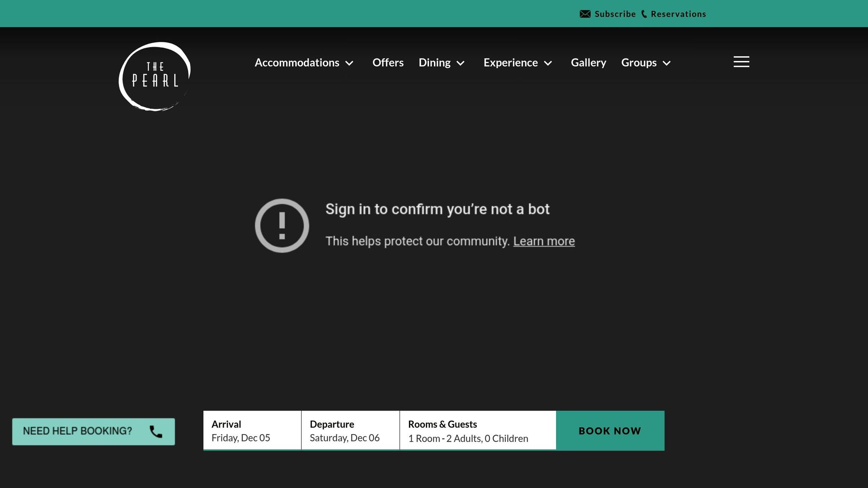Follow the Learn more link
The image size is (868, 488).
coord(544,241)
